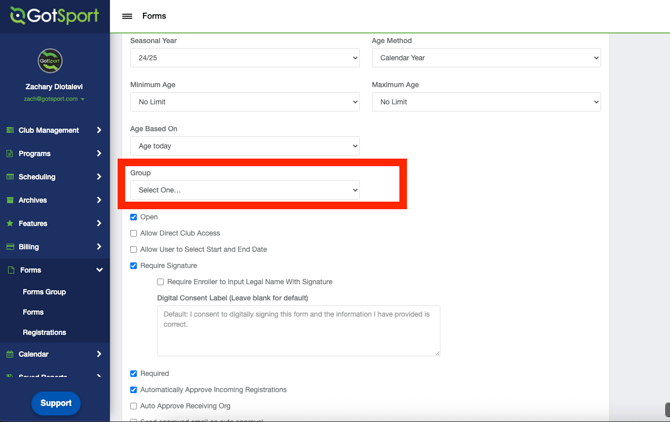Image resolution: width=670 pixels, height=422 pixels.
Task: Check Auto Approve Receiving Org
Action: (x=133, y=406)
